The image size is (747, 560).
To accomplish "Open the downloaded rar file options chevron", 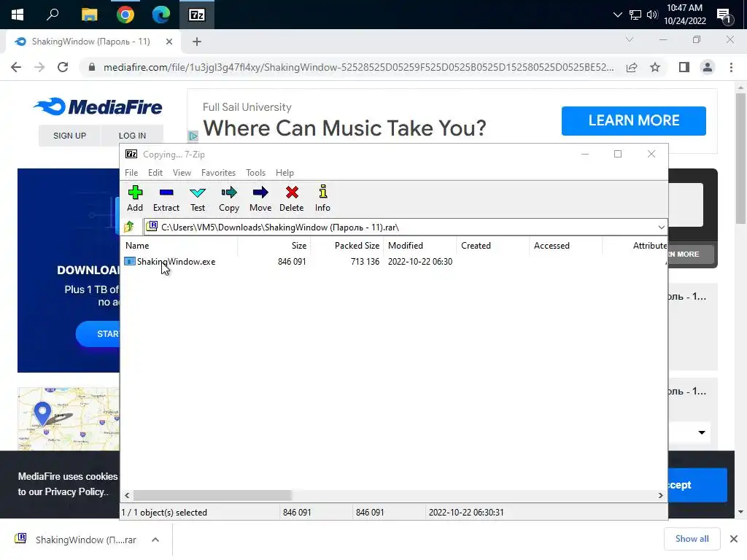I will click(x=155, y=540).
